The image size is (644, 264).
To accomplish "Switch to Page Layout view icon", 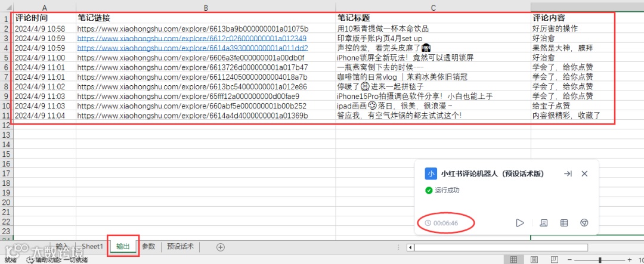I will (x=534, y=259).
